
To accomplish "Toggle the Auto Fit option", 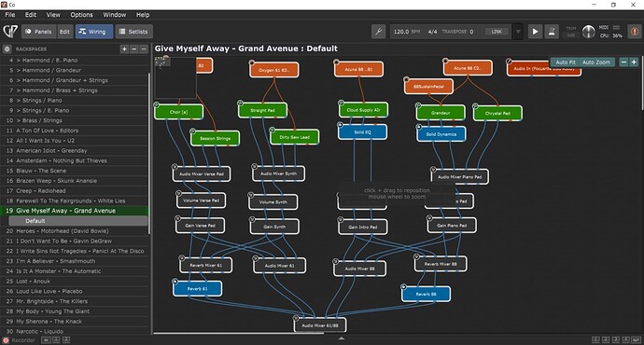I will 566,62.
